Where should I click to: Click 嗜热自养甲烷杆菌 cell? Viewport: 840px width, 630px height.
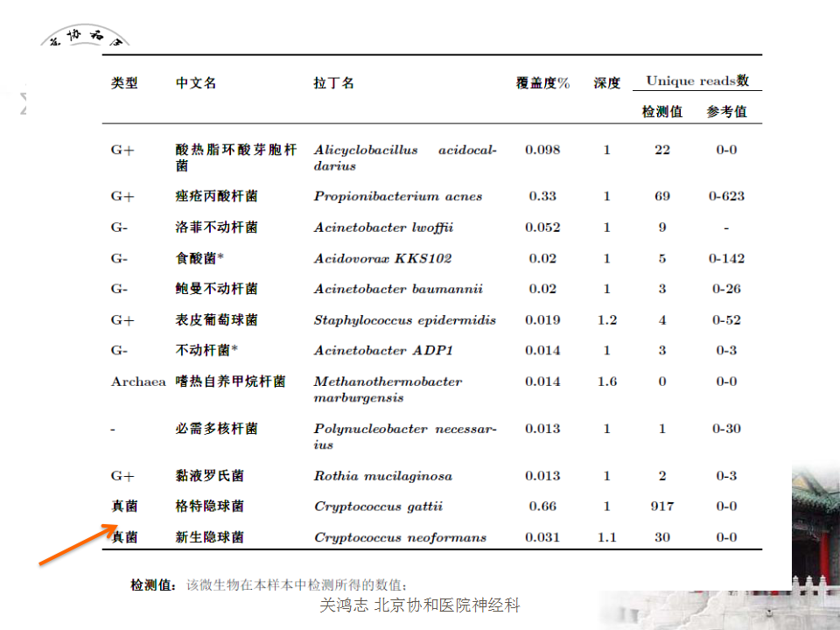[x=230, y=381]
